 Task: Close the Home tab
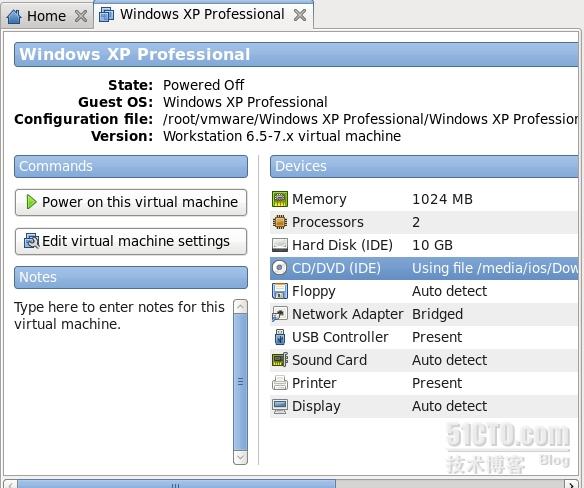click(x=81, y=16)
